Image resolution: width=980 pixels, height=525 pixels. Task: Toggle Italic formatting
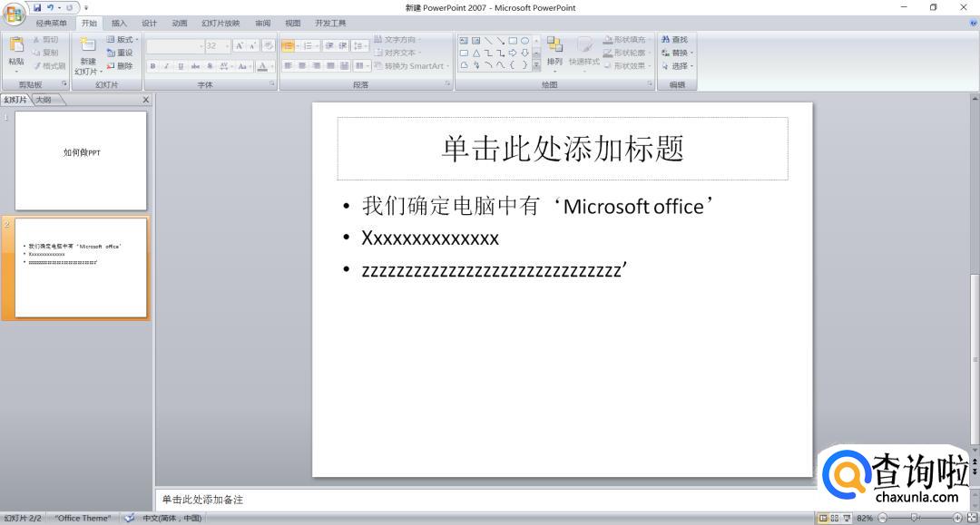[167, 65]
